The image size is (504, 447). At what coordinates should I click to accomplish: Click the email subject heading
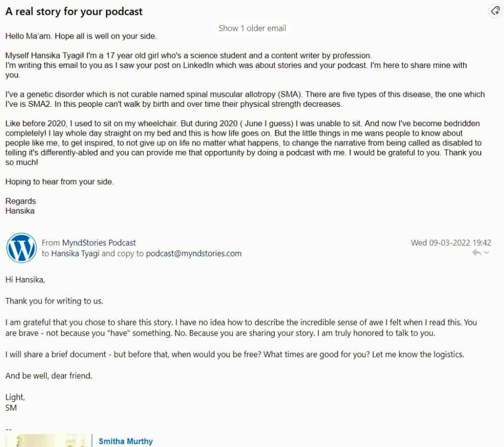click(x=74, y=12)
